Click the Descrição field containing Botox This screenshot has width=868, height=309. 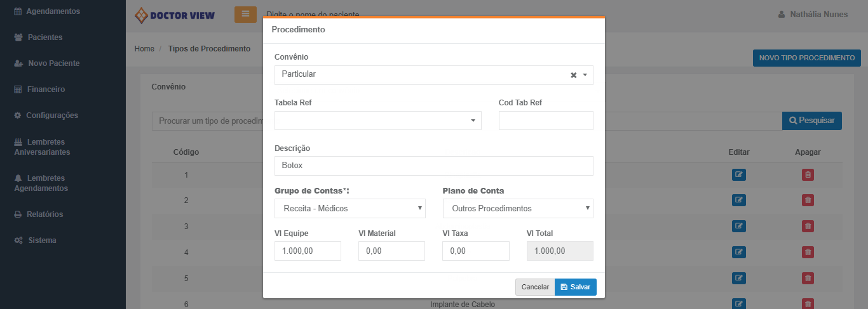(433, 166)
